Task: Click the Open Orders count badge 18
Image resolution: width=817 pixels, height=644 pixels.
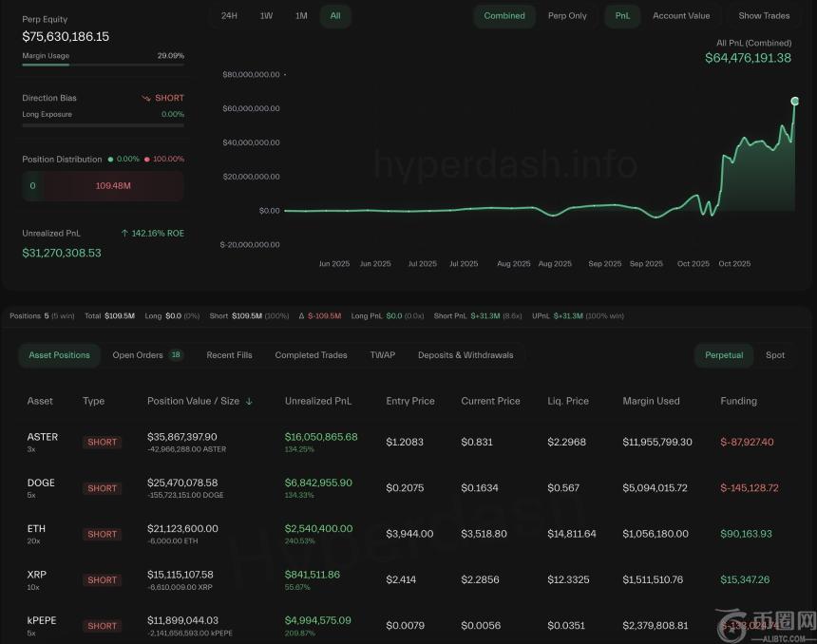Action: 176,355
